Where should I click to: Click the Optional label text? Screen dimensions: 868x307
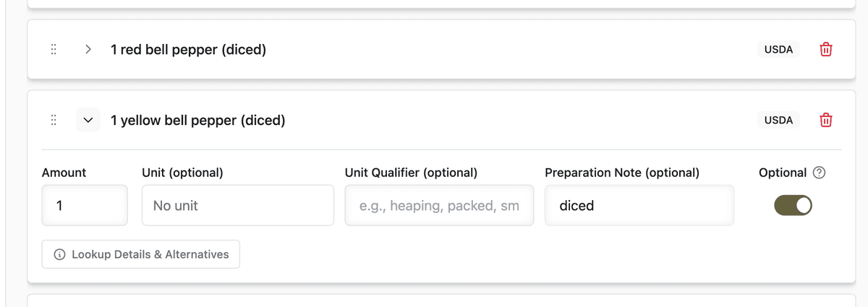click(783, 173)
